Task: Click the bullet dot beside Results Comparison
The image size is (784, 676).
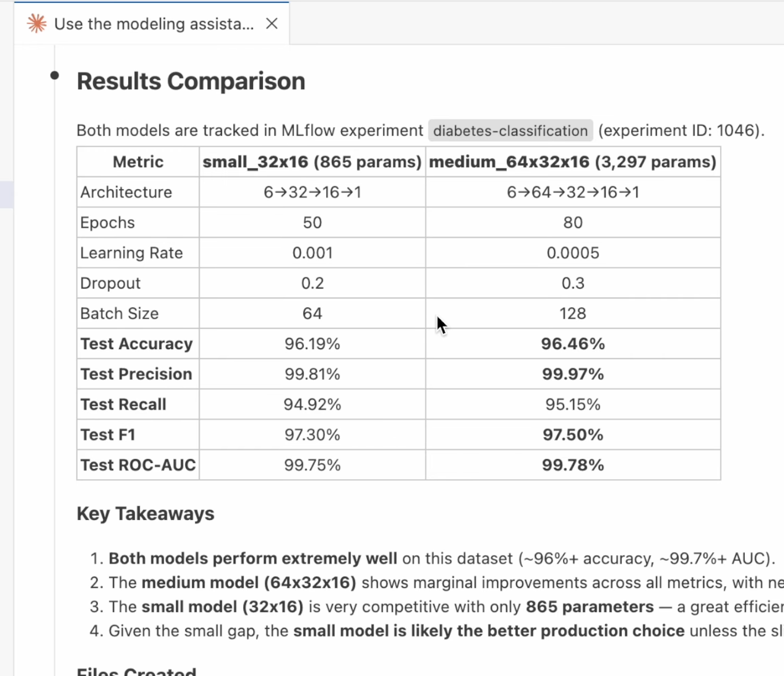Action: tap(55, 75)
